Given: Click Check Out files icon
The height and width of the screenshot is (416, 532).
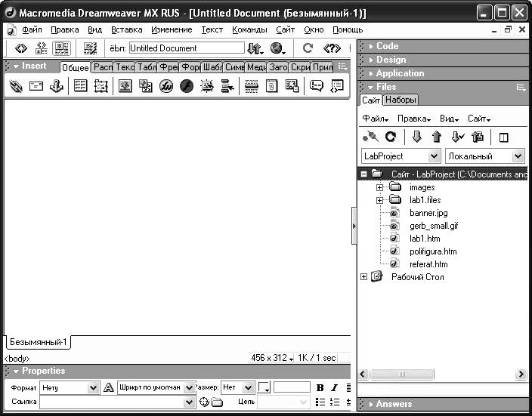Looking at the screenshot, I should coord(457,137).
